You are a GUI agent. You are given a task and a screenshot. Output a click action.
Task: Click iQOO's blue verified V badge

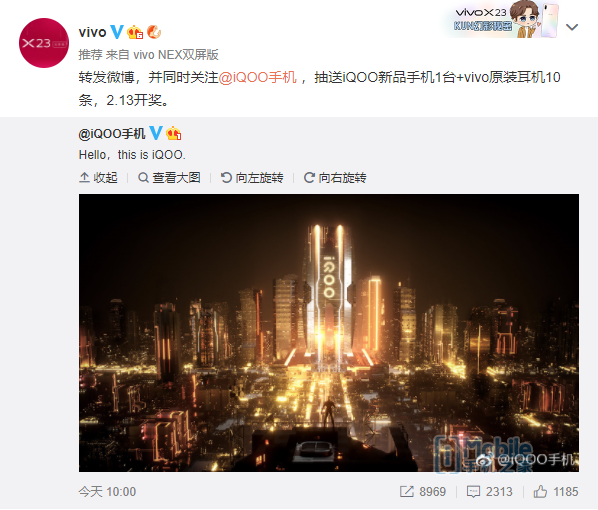[x=156, y=133]
